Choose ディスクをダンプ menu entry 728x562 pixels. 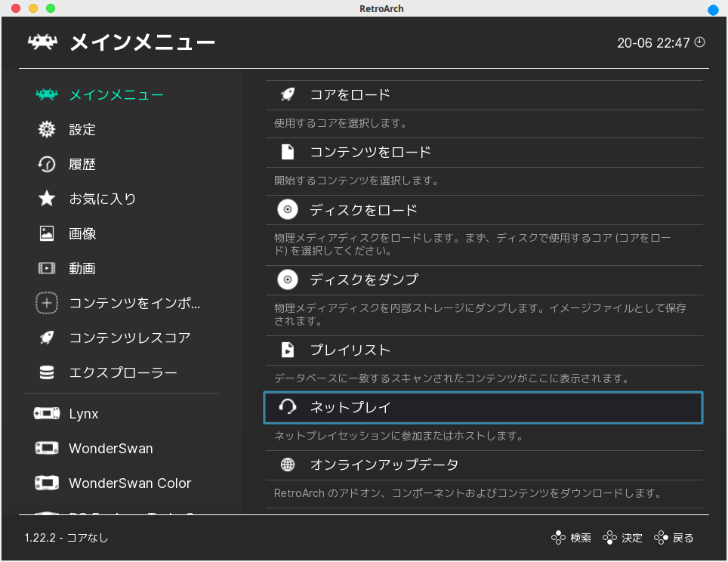coord(484,280)
